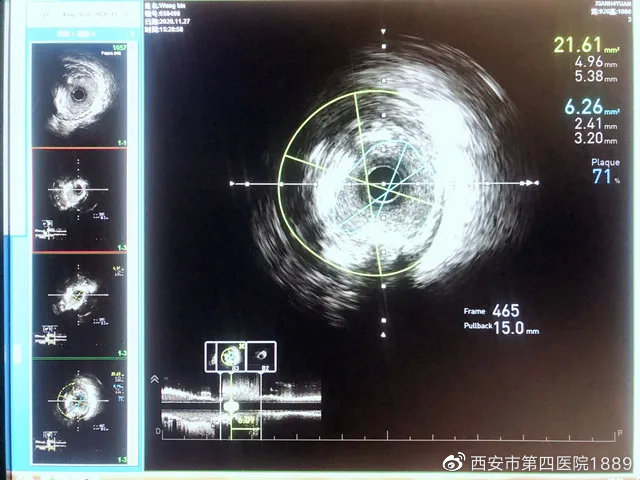Screen dimensions: 640x480
Task: Click the Pullback 15.0 mm readout
Action: point(503,327)
